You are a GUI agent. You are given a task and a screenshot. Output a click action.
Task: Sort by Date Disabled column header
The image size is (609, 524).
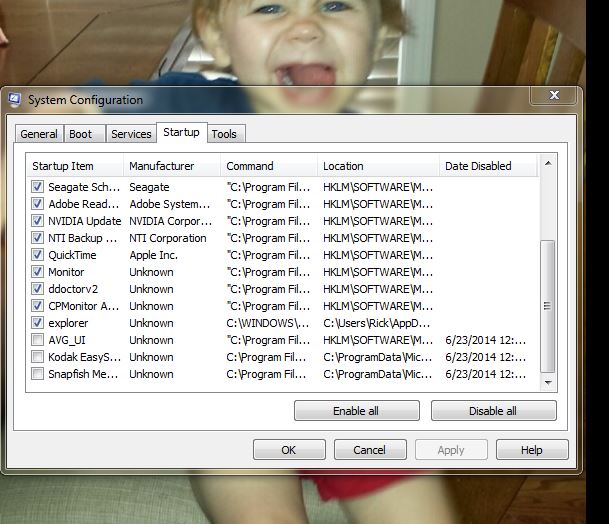tap(488, 166)
